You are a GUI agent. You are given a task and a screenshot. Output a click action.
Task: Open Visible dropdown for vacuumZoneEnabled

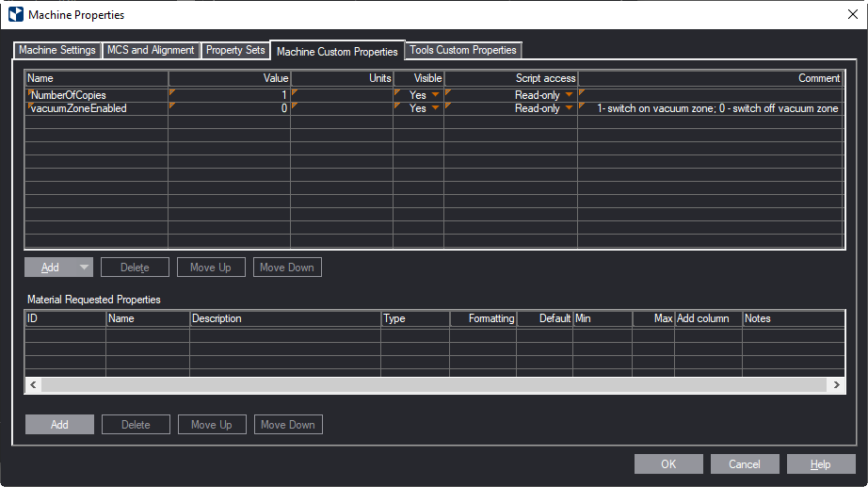point(435,108)
